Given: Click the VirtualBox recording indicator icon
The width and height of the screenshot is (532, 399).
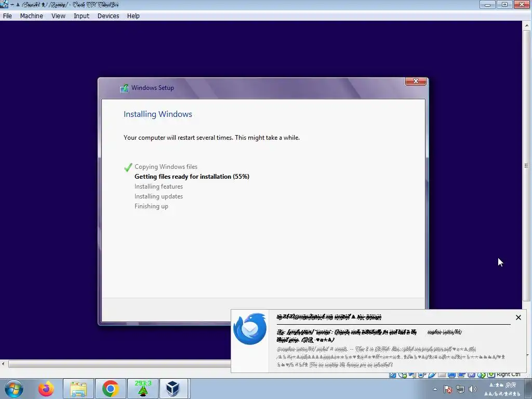Looking at the screenshot, I should point(461,374).
